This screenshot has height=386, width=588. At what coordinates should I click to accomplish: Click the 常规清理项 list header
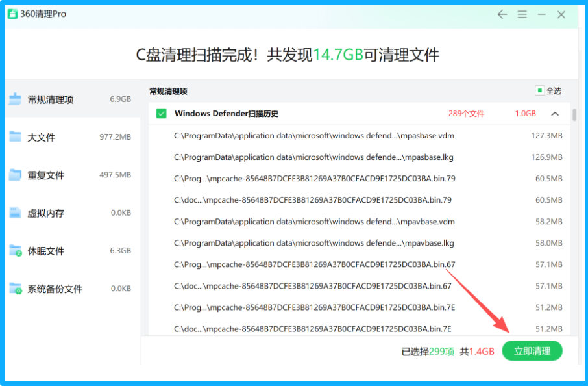(x=168, y=91)
